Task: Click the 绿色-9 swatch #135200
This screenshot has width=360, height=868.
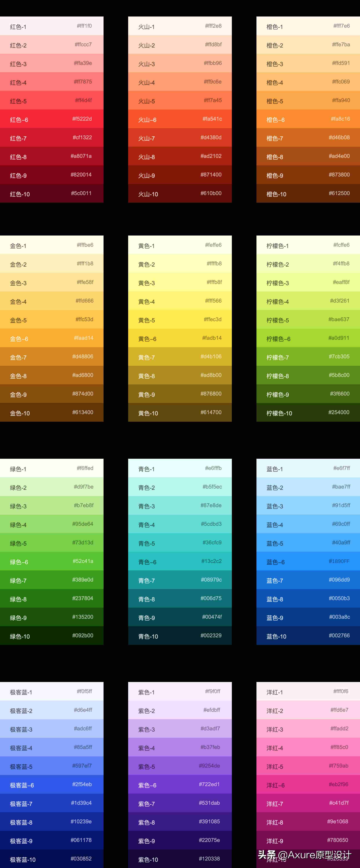Action: pos(52,617)
